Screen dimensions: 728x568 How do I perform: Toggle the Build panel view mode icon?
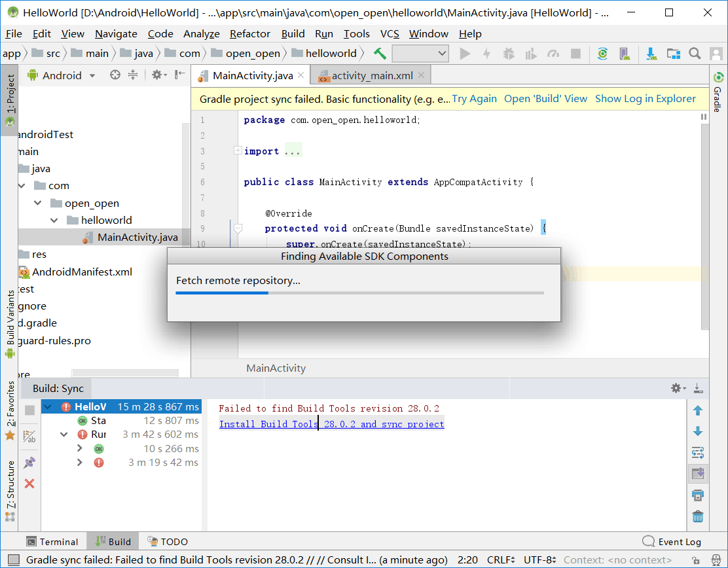pos(29,436)
